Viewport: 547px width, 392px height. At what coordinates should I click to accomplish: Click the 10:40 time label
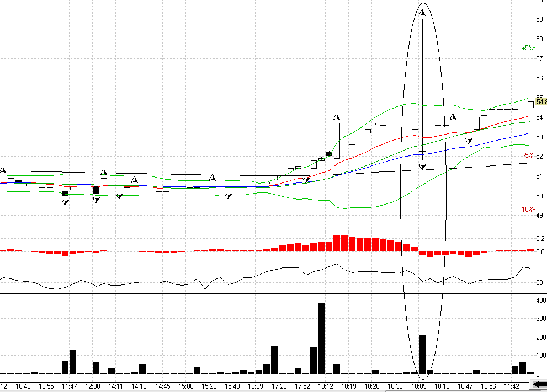point(23,386)
